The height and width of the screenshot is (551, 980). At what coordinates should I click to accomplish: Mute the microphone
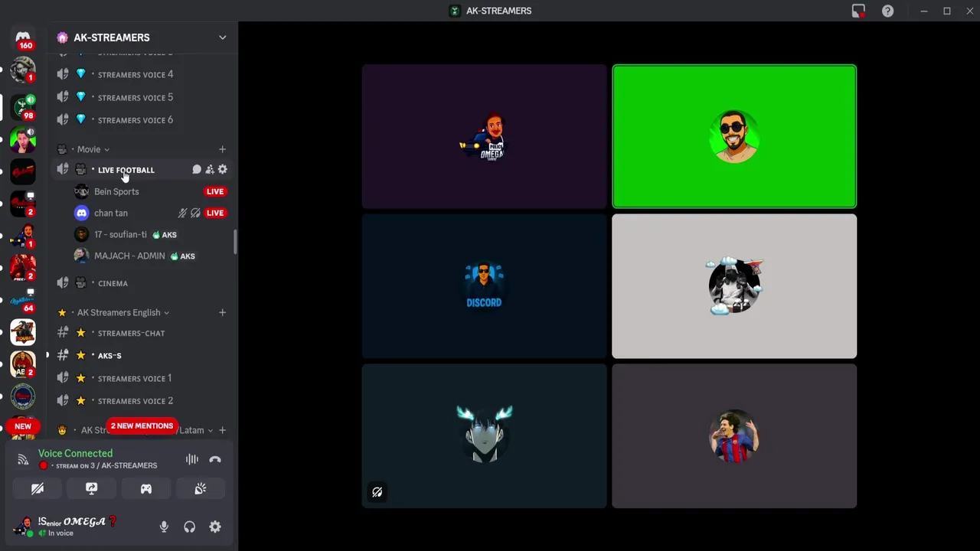(164, 527)
